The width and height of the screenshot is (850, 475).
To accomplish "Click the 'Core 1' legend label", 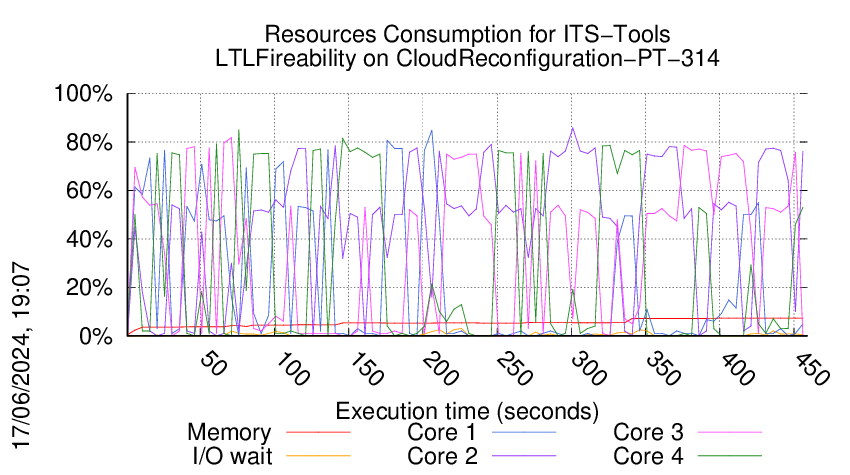I will tap(442, 432).
